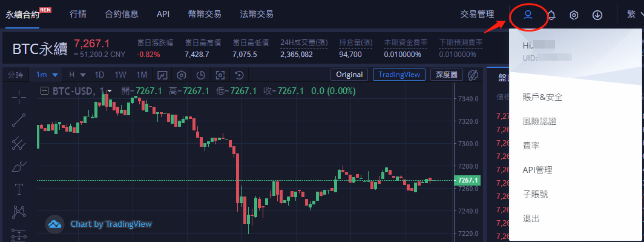
Task: Open the language dropdown 繁
Action: click(x=634, y=15)
